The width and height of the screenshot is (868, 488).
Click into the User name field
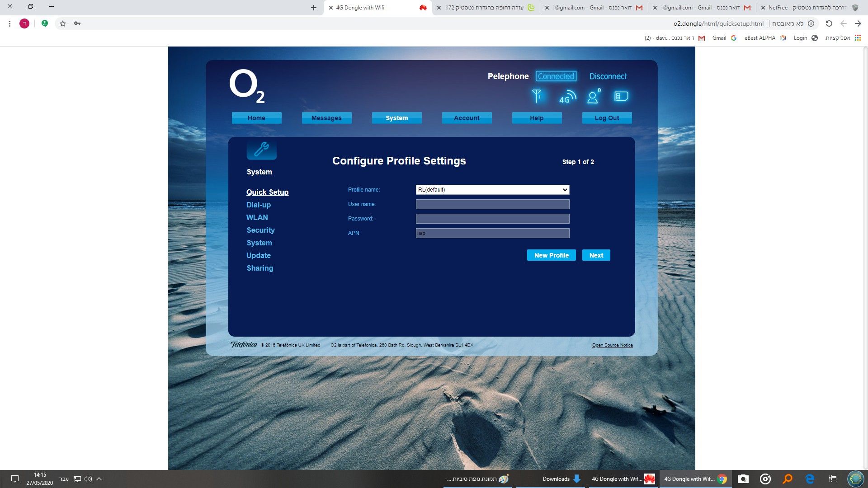(492, 204)
